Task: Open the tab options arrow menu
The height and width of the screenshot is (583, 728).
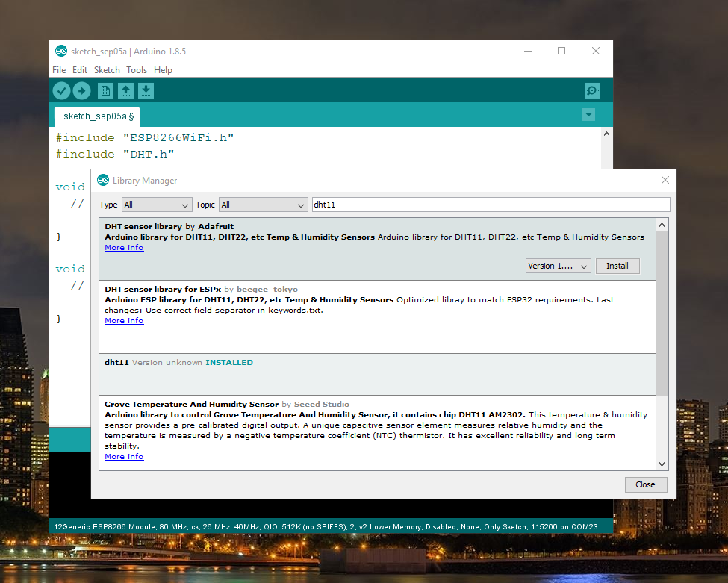Action: (588, 115)
